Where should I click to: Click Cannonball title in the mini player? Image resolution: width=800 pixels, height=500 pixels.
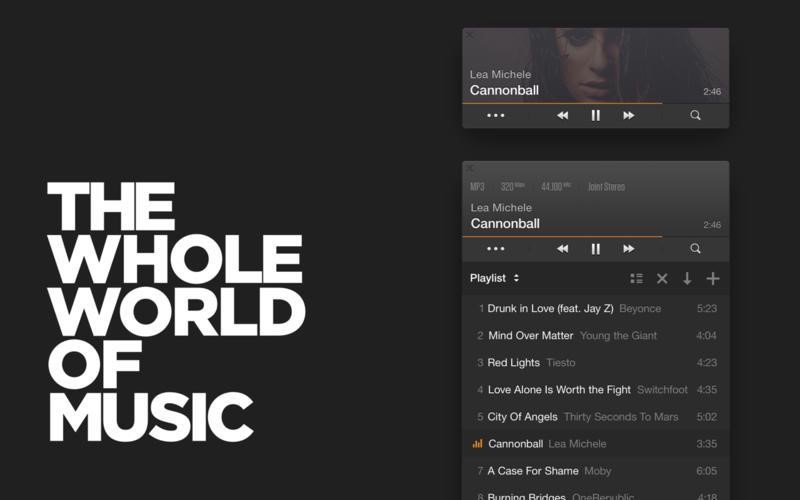point(504,90)
